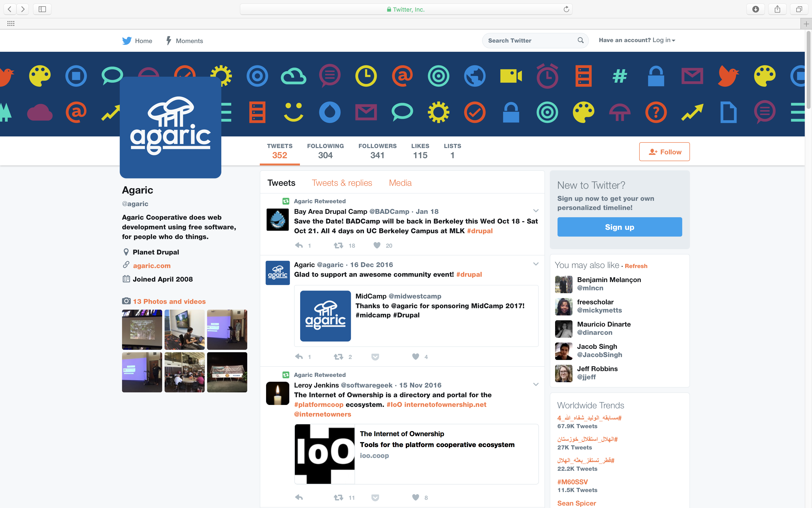Screen dimensions: 812x508
Task: Like the Agaric 16 Dec 2016 tweet
Action: (x=415, y=357)
